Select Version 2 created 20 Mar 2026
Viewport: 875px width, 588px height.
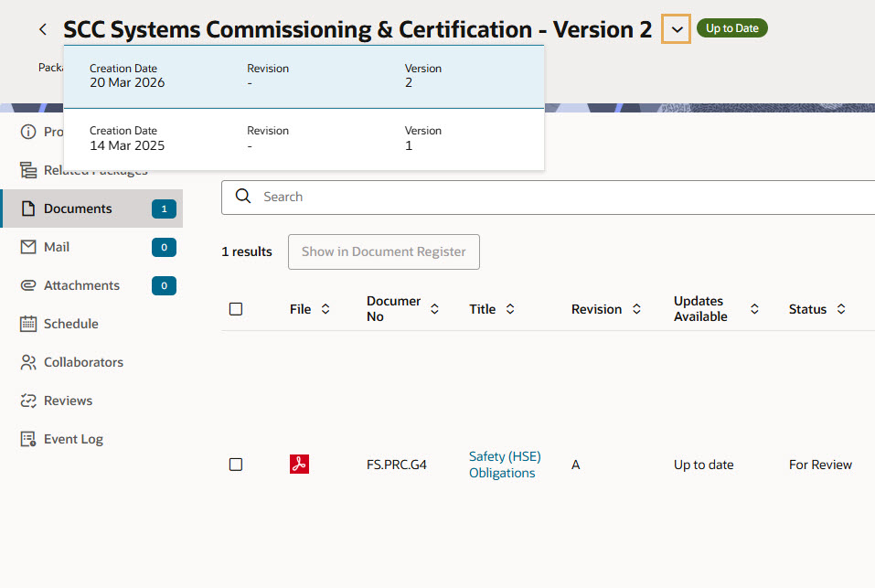point(304,76)
